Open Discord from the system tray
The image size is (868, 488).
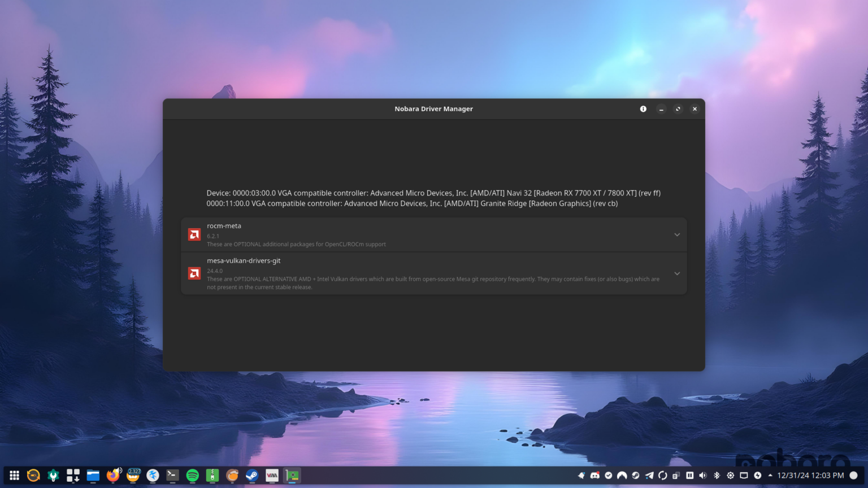595,476
